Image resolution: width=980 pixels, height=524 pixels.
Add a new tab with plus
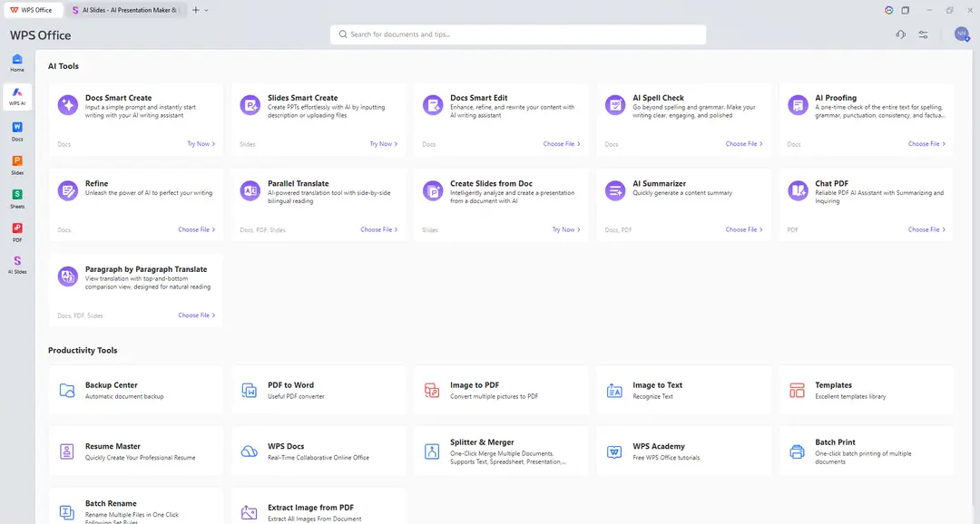pyautogui.click(x=196, y=10)
